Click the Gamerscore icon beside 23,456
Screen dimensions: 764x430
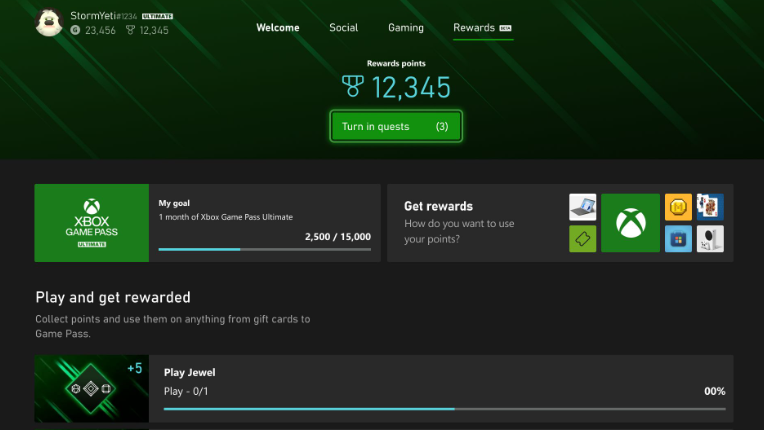coord(75,30)
